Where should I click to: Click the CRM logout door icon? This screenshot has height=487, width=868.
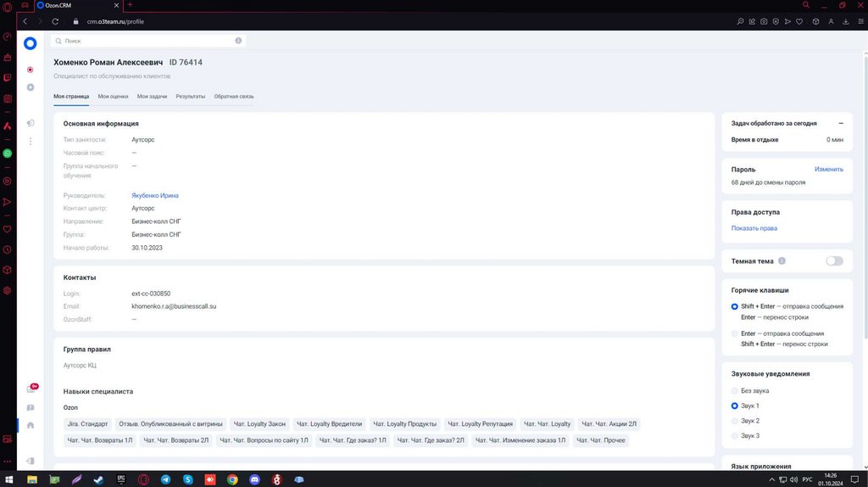[x=31, y=461]
